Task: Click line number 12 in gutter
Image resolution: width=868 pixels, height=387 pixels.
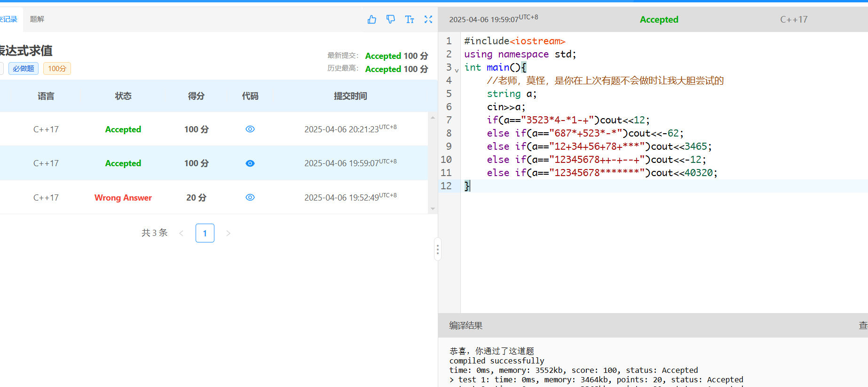Action: click(446, 186)
